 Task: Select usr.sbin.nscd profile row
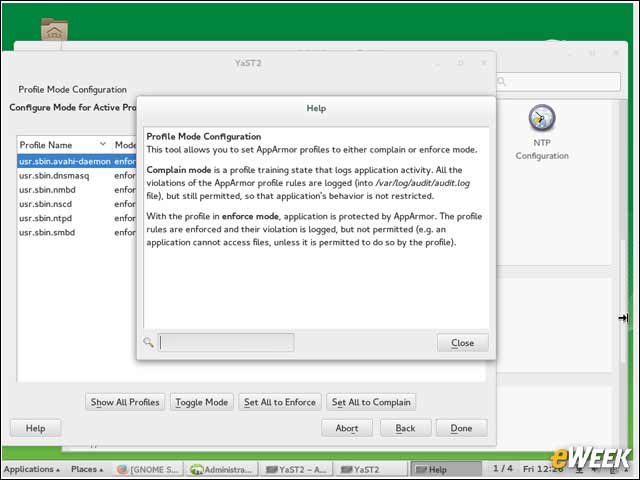77,204
